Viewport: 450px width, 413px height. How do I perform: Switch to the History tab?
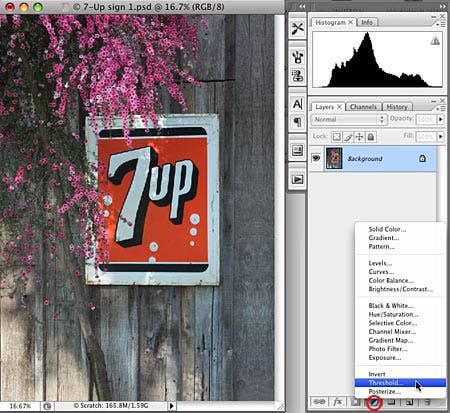[397, 107]
